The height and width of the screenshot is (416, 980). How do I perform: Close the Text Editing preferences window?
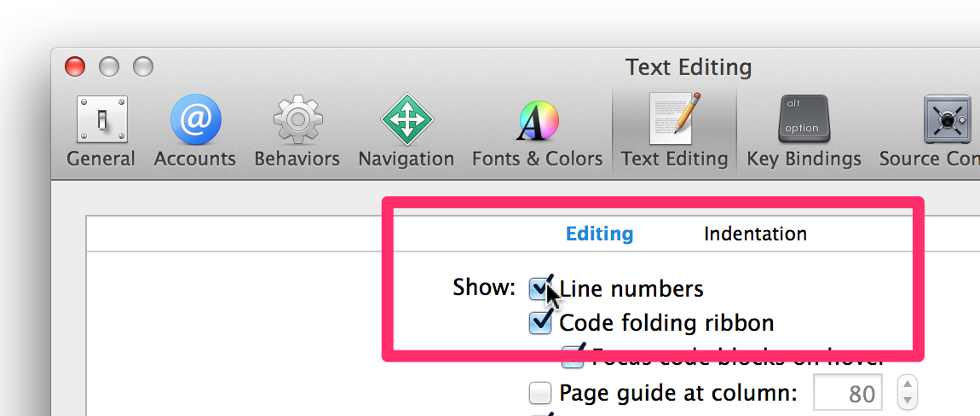click(x=75, y=66)
